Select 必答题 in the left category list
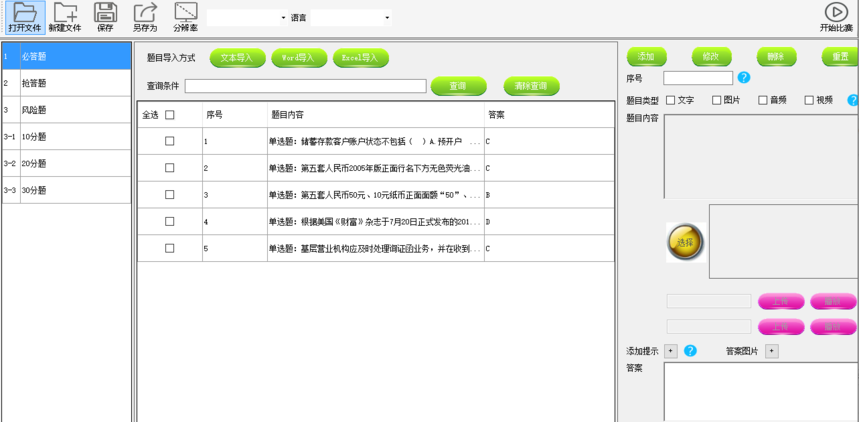Image resolution: width=859 pixels, height=422 pixels. 66,56
